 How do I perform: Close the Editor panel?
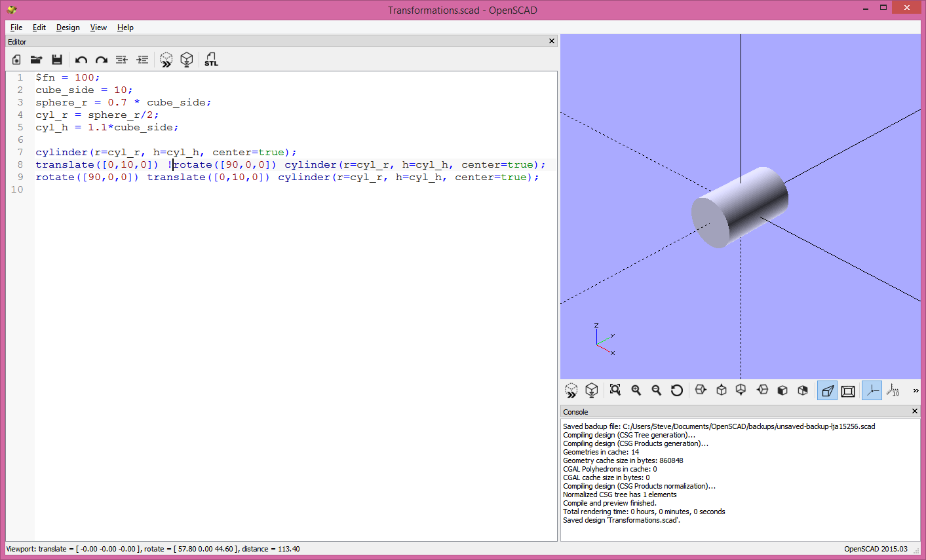tap(551, 41)
